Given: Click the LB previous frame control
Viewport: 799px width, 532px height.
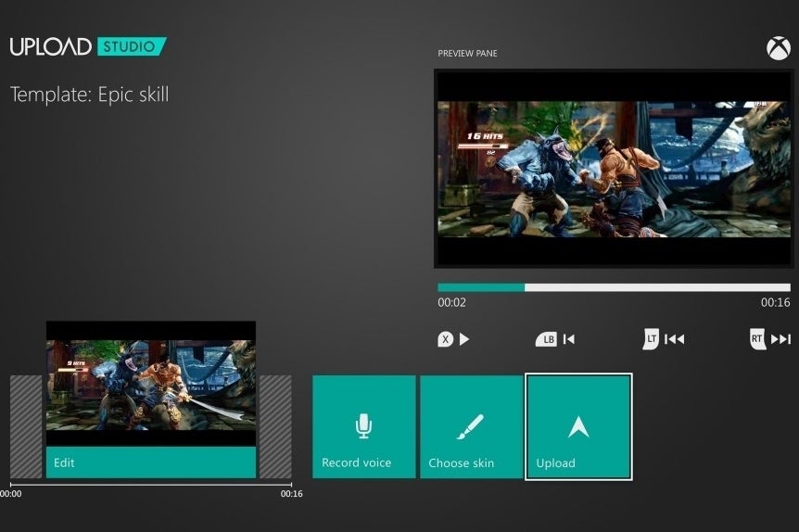Looking at the screenshot, I should pyautogui.click(x=555, y=339).
